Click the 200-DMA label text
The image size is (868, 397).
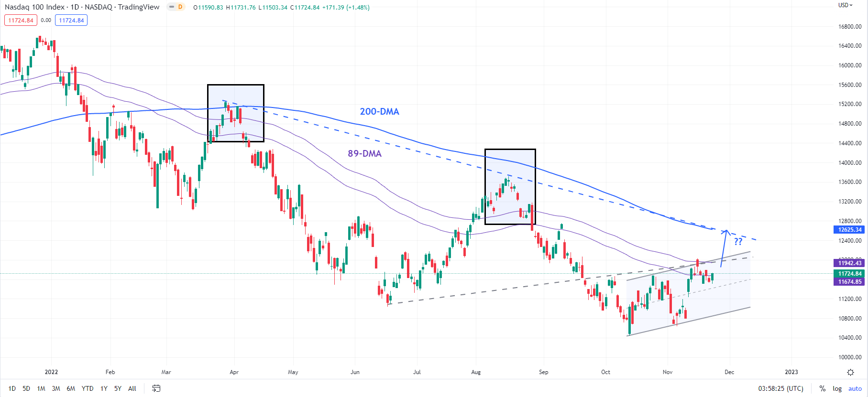[379, 111]
